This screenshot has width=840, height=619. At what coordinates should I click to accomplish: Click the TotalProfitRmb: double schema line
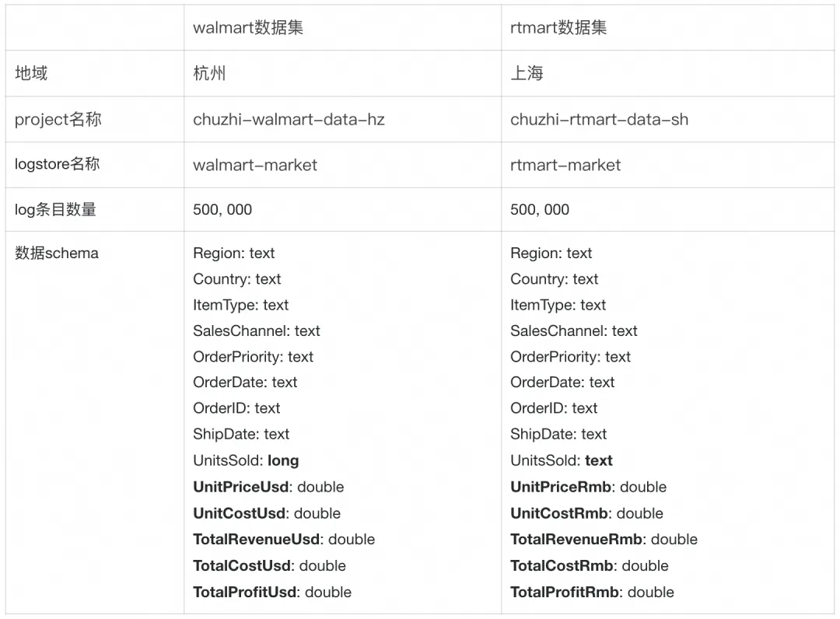(592, 592)
